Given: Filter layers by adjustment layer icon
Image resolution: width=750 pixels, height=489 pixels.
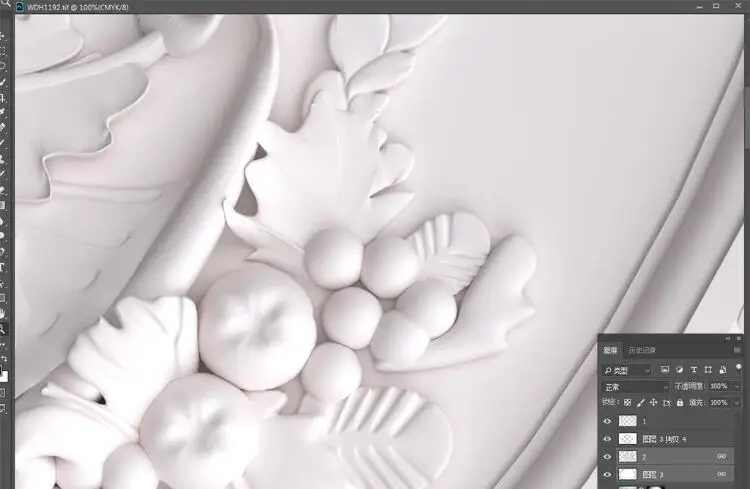Looking at the screenshot, I should pos(679,369).
